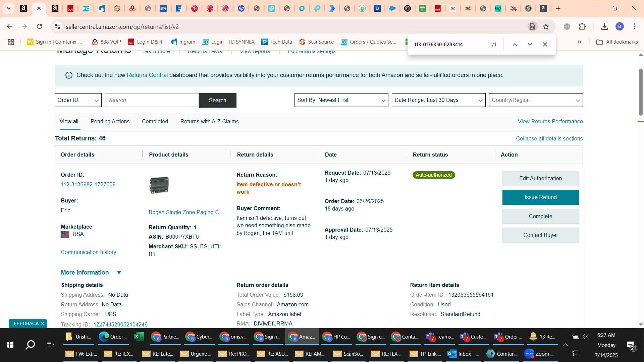Image resolution: width=644 pixels, height=362 pixels.
Task: Open All Bookmarks folder
Action: point(617,42)
